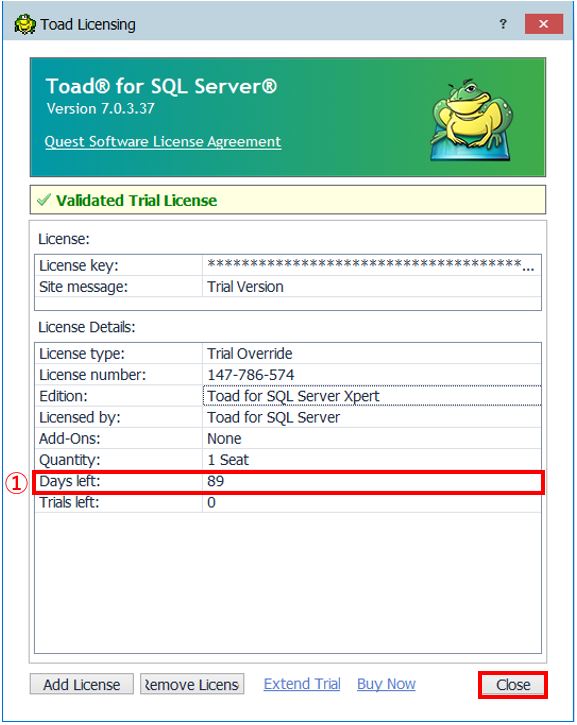Select the License key value field
The height and width of the screenshot is (725, 577).
(x=372, y=265)
